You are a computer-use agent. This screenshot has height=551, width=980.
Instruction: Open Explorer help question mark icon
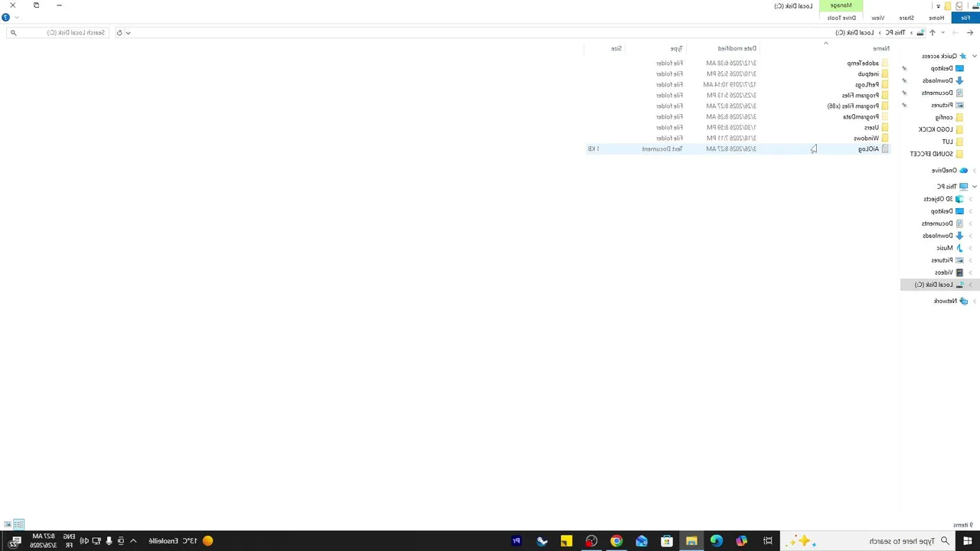coord(6,18)
